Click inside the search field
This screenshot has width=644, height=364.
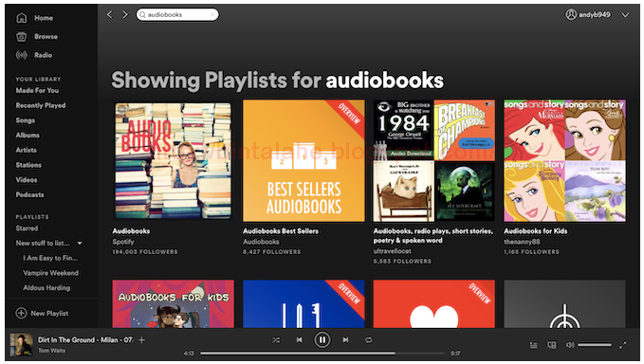(x=177, y=15)
